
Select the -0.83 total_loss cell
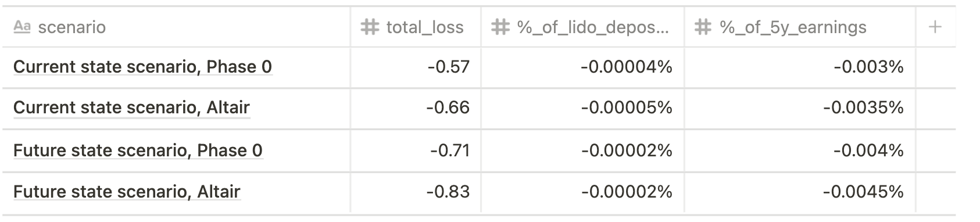[x=416, y=192]
